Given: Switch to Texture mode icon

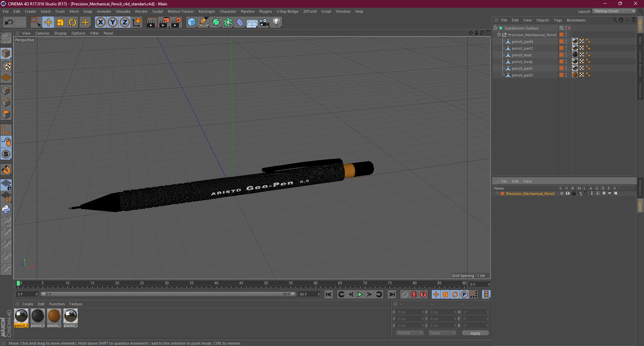Looking at the screenshot, I should pyautogui.click(x=6, y=66).
